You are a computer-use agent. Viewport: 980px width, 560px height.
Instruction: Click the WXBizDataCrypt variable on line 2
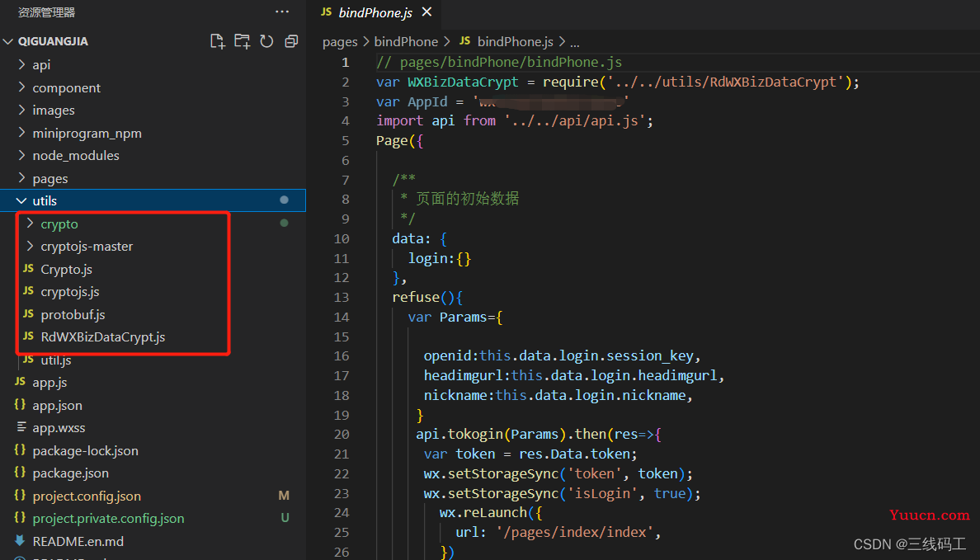[x=463, y=82]
